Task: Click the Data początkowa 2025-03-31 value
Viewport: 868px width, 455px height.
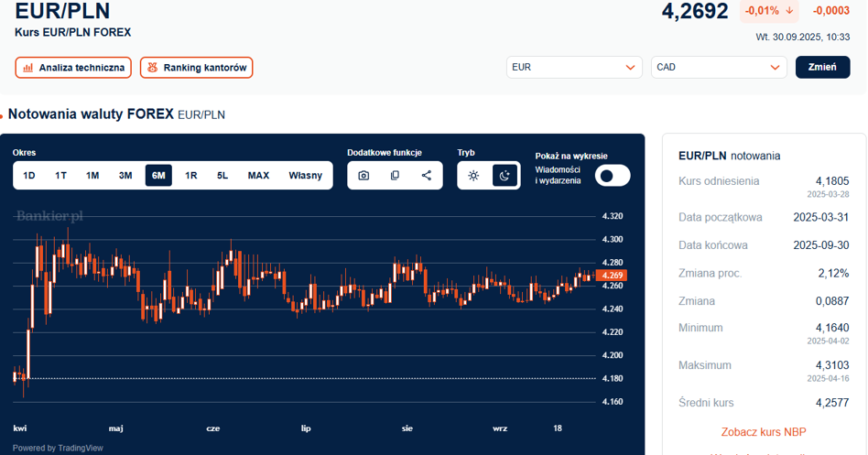Action: click(x=821, y=218)
